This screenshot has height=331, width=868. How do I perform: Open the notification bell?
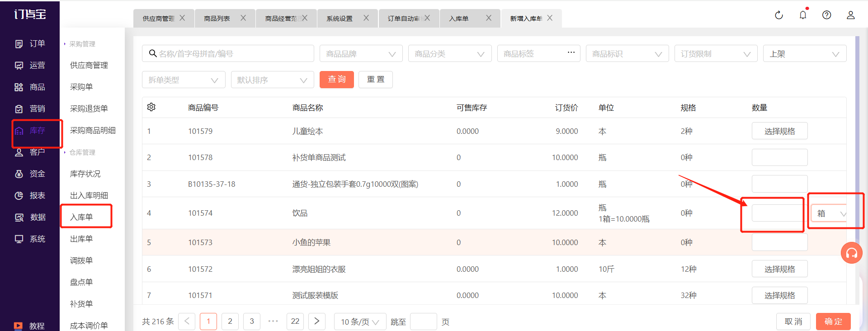tap(803, 15)
